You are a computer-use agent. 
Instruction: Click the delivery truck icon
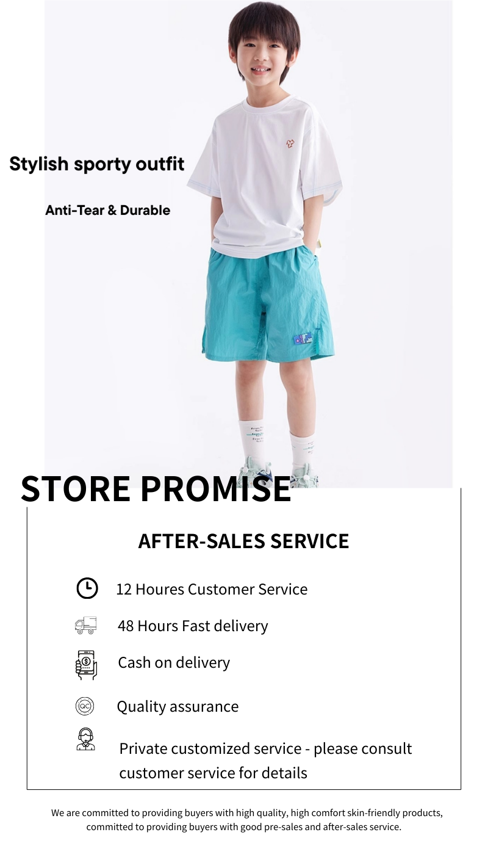click(x=85, y=625)
